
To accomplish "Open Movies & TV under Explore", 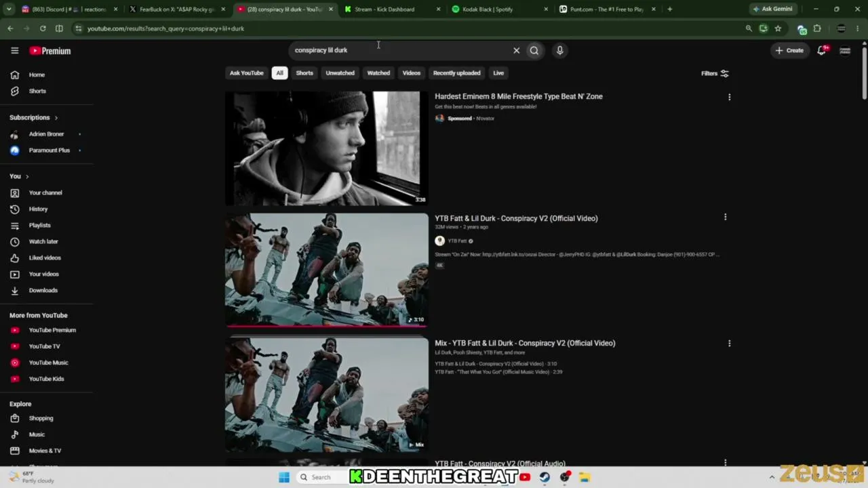I will (x=46, y=451).
